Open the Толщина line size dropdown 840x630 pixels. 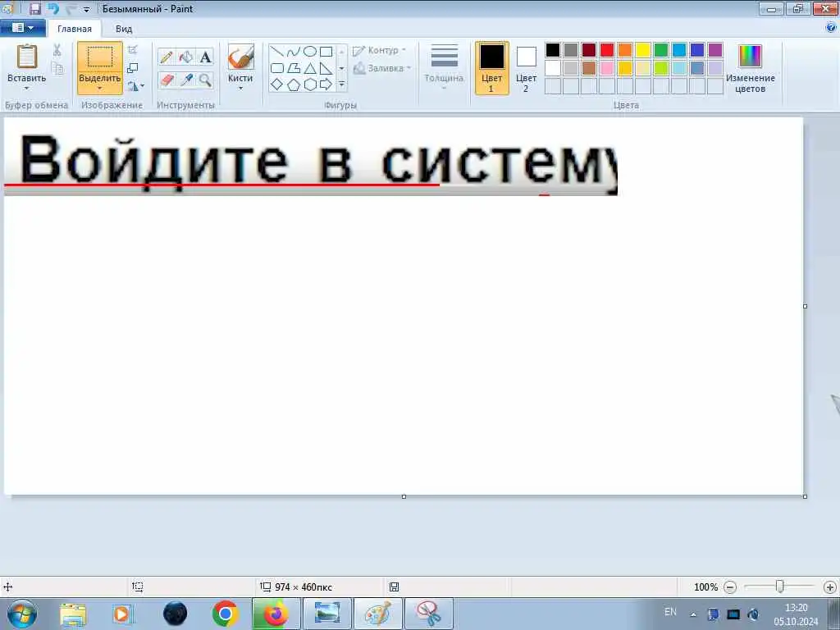(444, 67)
